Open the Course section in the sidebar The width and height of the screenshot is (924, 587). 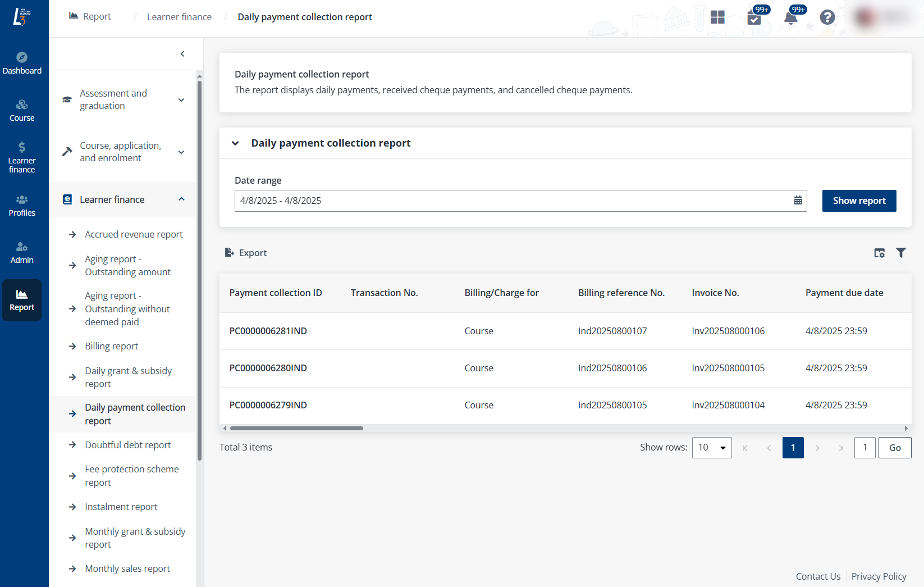coord(22,110)
